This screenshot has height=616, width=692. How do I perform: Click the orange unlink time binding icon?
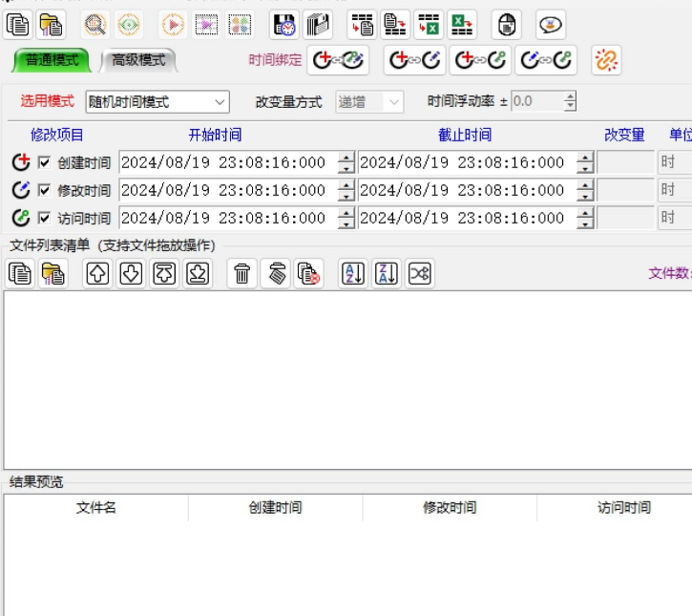606,61
